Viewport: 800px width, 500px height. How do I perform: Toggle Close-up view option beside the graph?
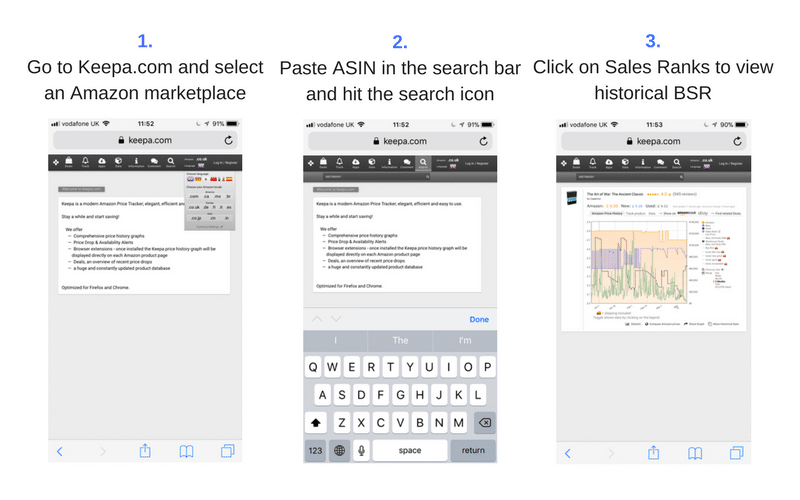tap(713, 269)
